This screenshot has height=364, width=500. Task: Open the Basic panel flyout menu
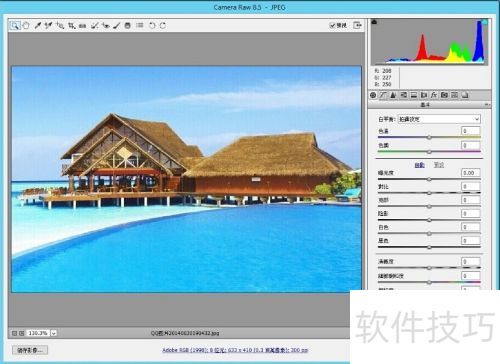(487, 105)
